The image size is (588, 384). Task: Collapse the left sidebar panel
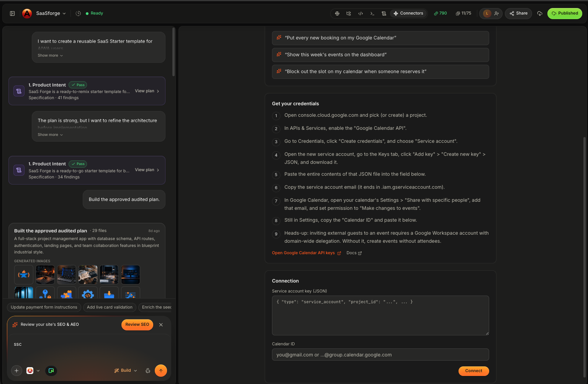(x=12, y=13)
